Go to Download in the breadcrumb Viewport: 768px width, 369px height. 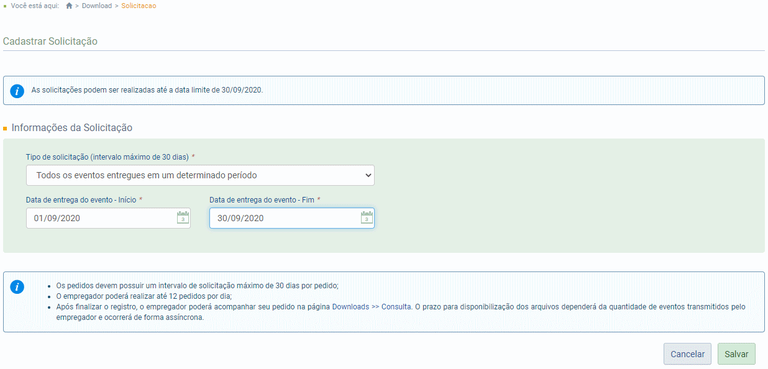(96, 6)
